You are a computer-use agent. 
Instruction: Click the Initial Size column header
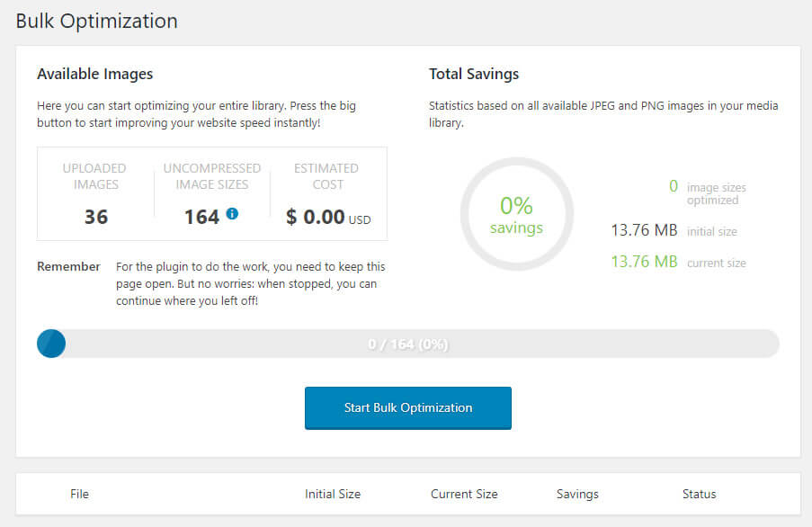pyautogui.click(x=333, y=494)
